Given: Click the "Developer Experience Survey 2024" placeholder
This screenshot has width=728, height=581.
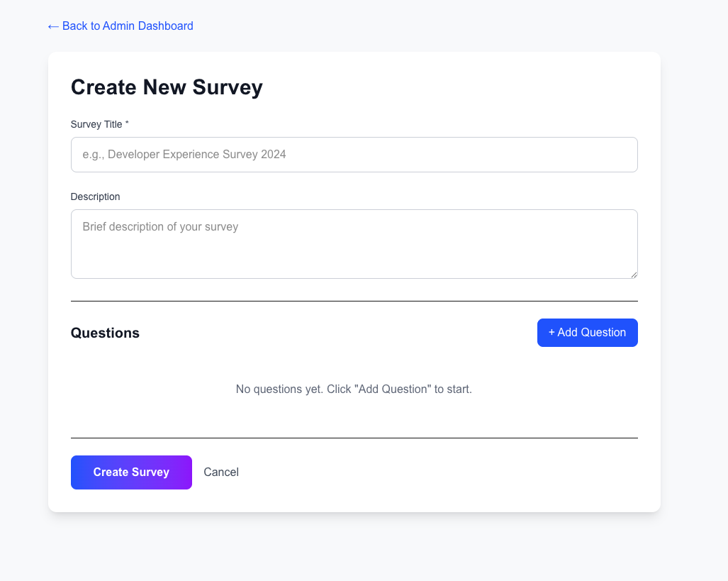Looking at the screenshot, I should pos(196,155).
